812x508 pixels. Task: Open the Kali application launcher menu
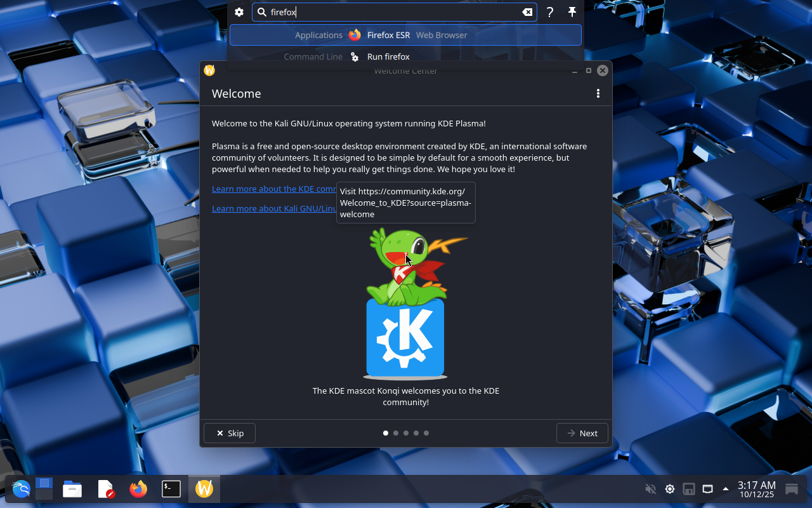tap(21, 488)
